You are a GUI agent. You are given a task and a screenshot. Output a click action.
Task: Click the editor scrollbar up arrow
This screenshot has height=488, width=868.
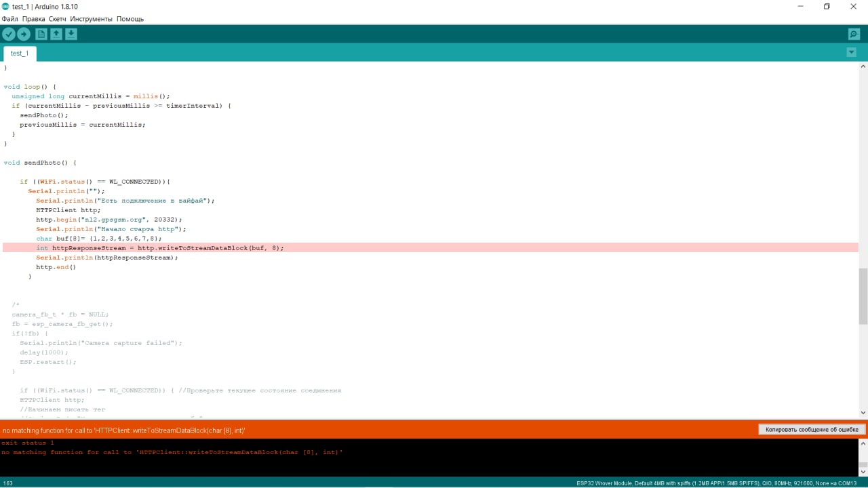[x=863, y=67]
